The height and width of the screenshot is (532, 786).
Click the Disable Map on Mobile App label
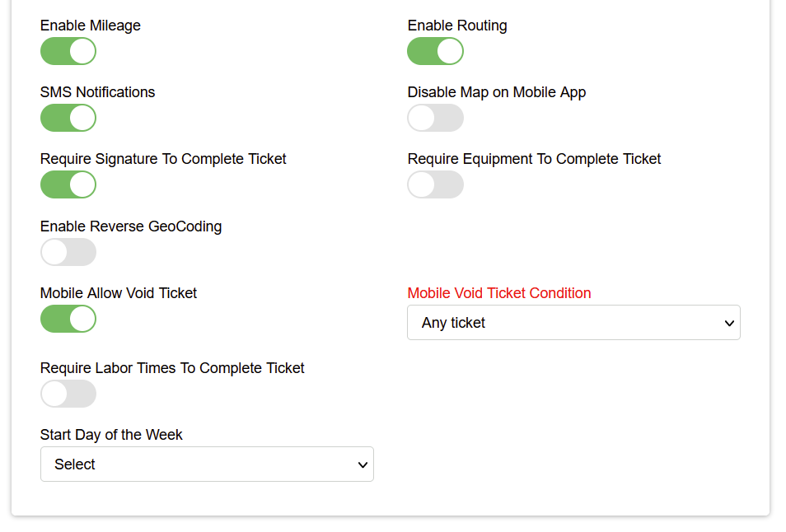pyautogui.click(x=496, y=92)
